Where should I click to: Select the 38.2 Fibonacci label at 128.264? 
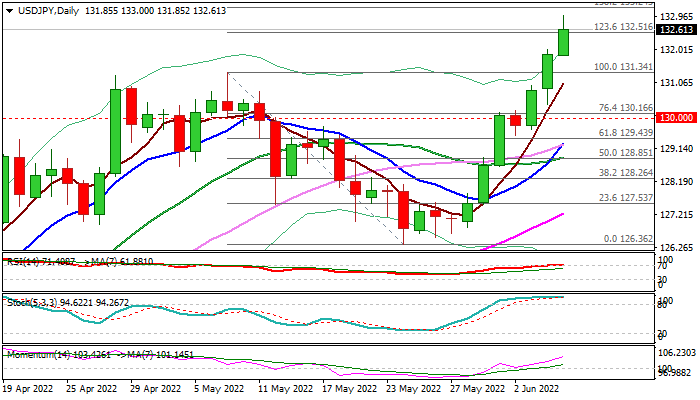point(626,172)
